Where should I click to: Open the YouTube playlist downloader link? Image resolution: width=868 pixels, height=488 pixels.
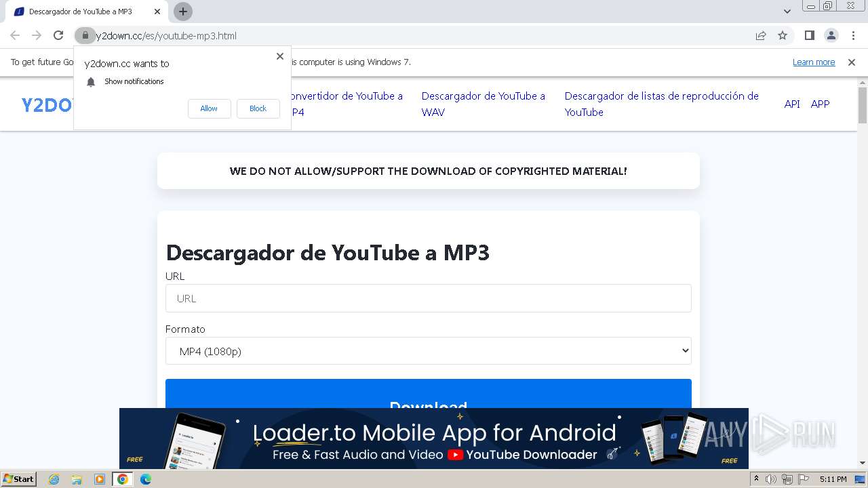(x=661, y=104)
